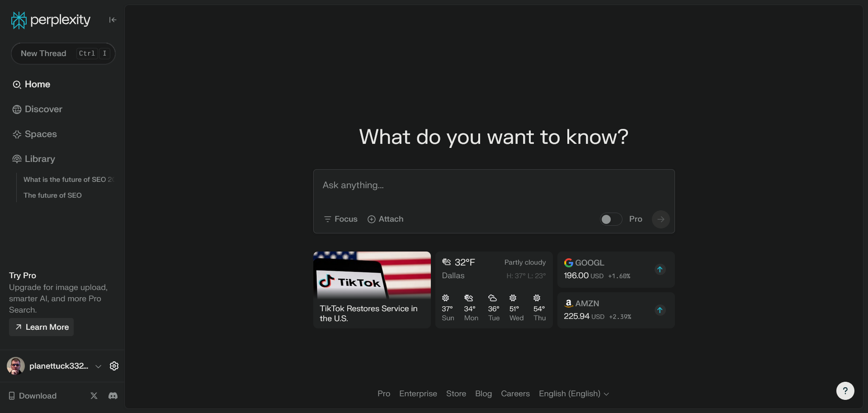Click the Ask anything input field
The height and width of the screenshot is (413, 868).
tap(493, 186)
